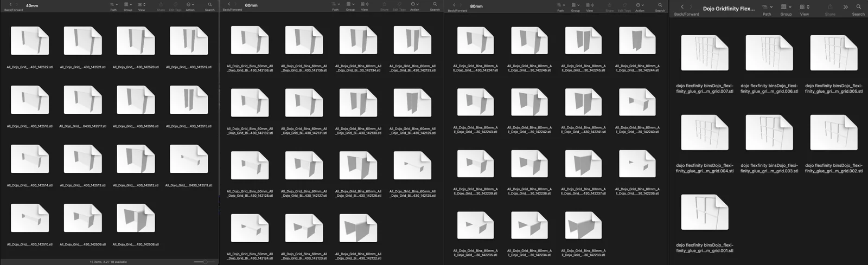This screenshot has width=868, height=265.
Task: Select file ending 142136.stl in 60mm window
Action: [x=250, y=40]
